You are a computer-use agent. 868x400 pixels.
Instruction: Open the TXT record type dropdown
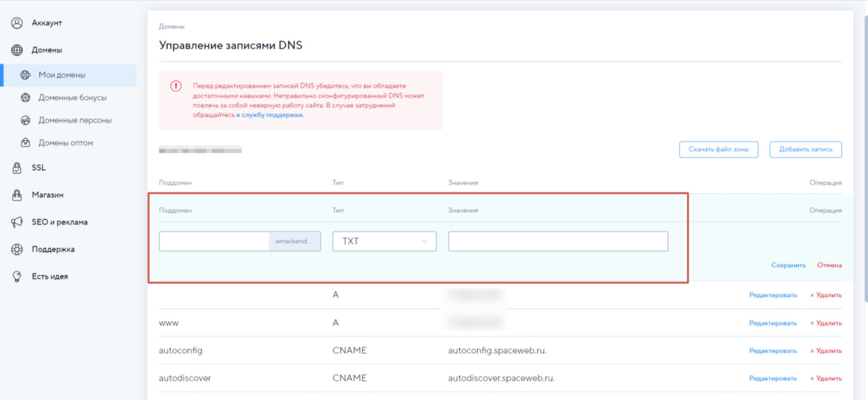(x=384, y=241)
